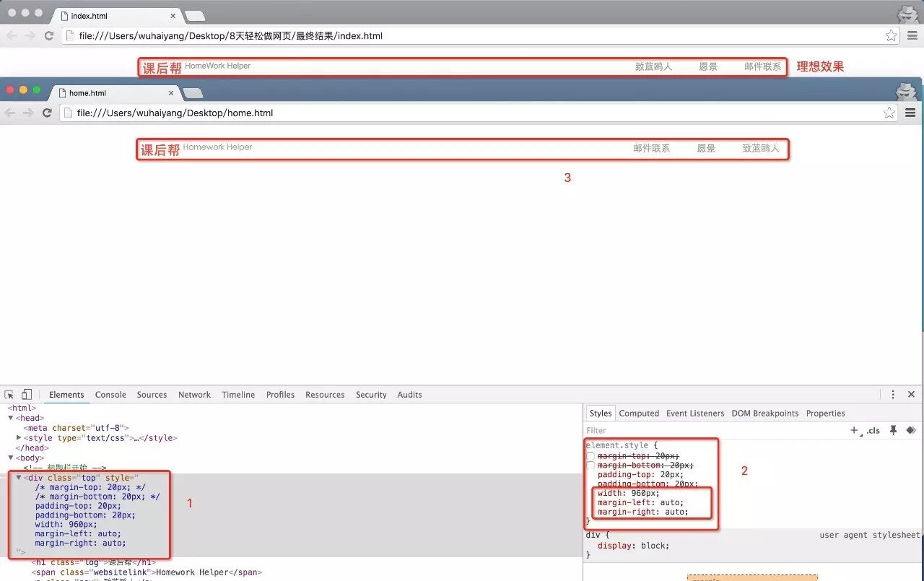Click 致蓝鸥人 link on home.html page
This screenshot has width=924, height=581.
(761, 148)
